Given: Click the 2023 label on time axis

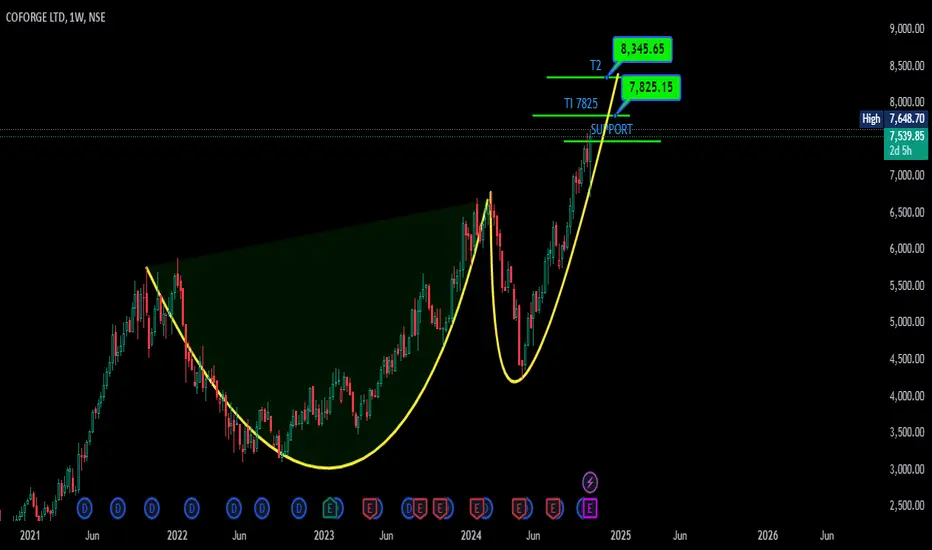Looking at the screenshot, I should 324,535.
